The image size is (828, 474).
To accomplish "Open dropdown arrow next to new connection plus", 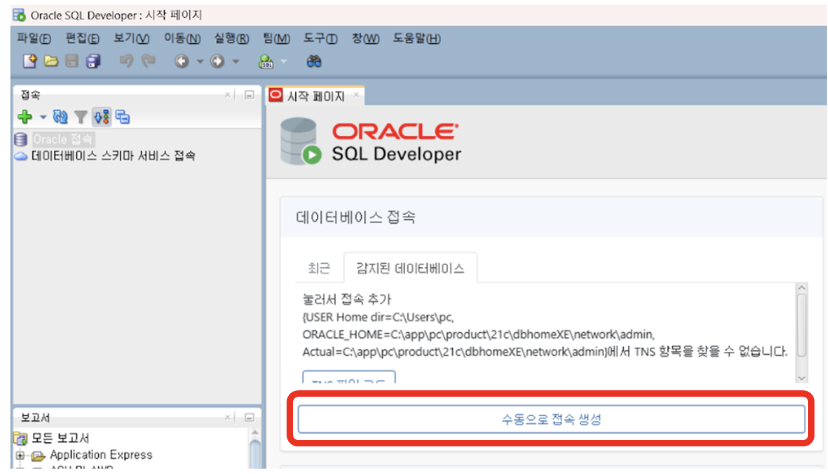I will point(42,118).
